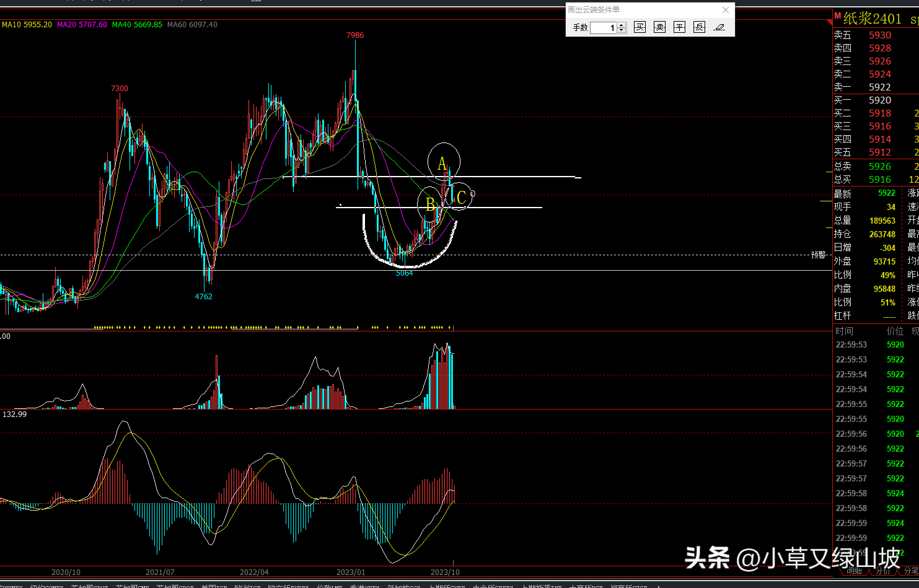Click the 卖二 price 5924
This screenshot has height=588, width=919.
point(880,74)
